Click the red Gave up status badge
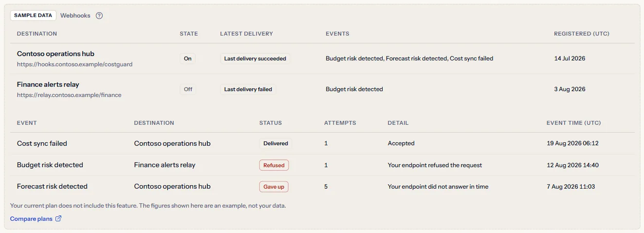The height and width of the screenshot is (233, 644). coord(274,187)
